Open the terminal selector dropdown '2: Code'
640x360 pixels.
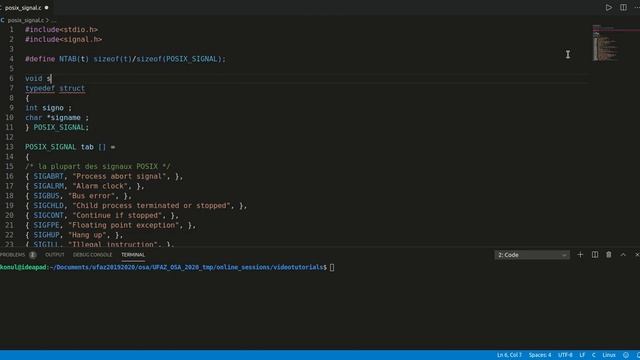click(x=532, y=255)
